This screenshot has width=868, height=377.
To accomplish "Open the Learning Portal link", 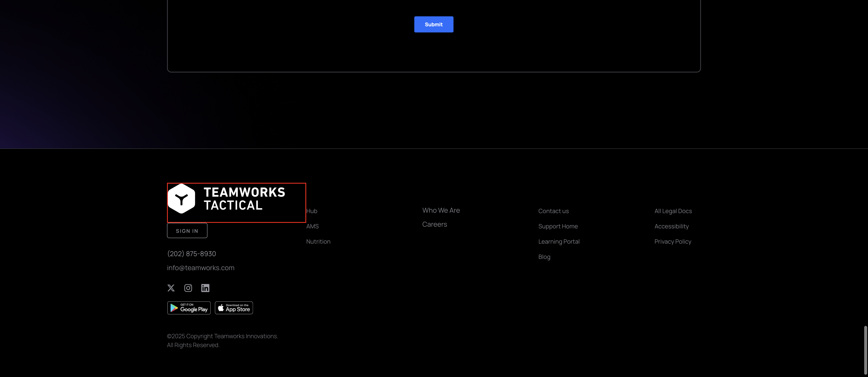I will coord(559,242).
